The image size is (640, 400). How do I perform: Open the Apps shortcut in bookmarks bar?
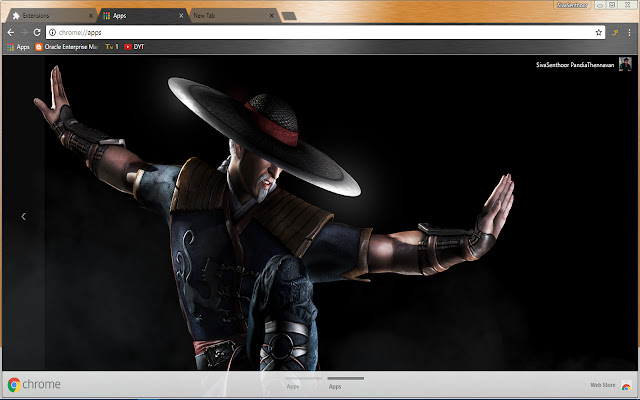[x=18, y=47]
